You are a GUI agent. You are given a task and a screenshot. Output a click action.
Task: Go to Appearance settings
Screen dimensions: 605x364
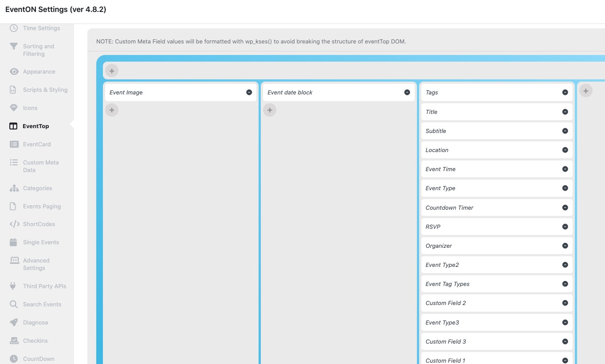(39, 71)
